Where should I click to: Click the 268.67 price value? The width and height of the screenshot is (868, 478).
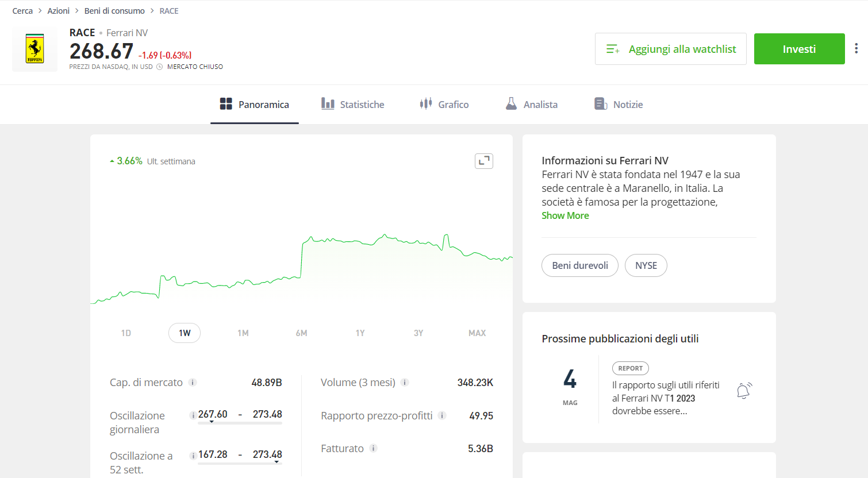point(101,51)
